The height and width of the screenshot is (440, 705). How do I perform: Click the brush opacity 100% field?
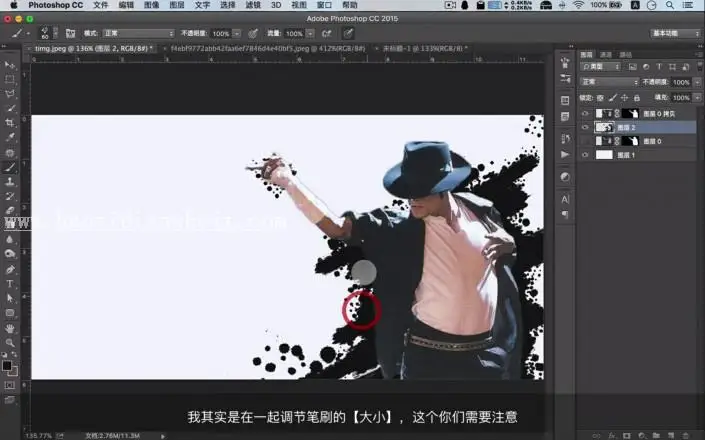pos(220,33)
